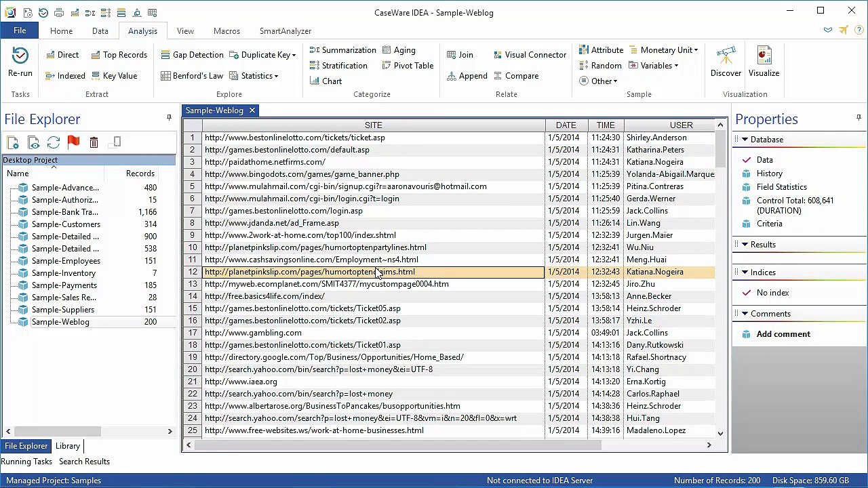
Task: Switch to the View ribbon tab
Action: coord(185,31)
